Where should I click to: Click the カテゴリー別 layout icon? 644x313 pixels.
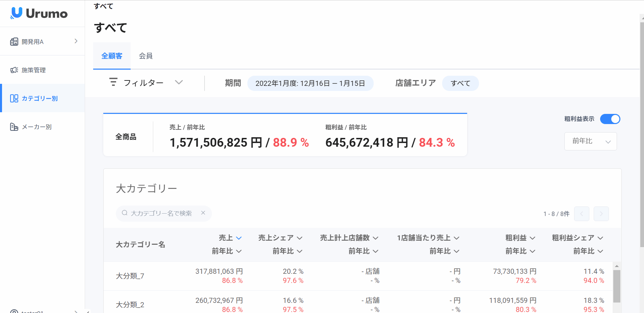[x=14, y=98]
